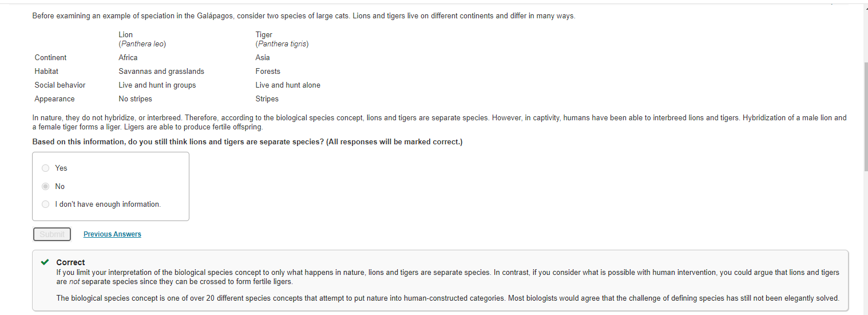Click the grayed-out Submit button
868x315 pixels.
[52, 234]
